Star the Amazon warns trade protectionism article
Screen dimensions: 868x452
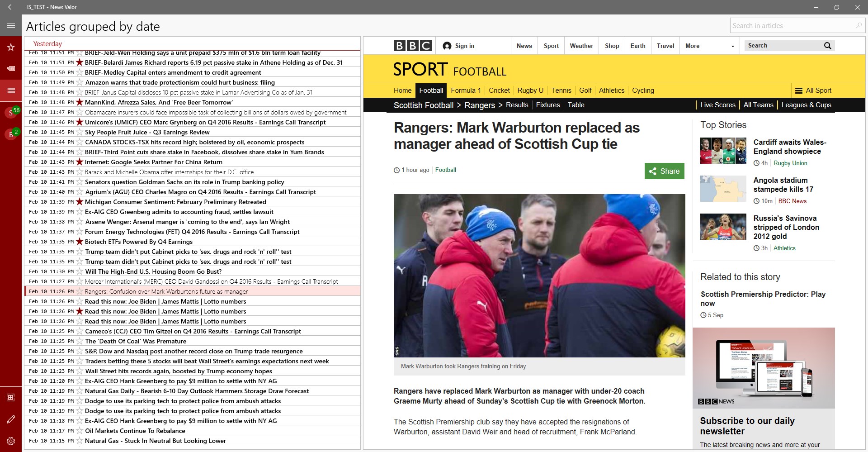(x=80, y=82)
